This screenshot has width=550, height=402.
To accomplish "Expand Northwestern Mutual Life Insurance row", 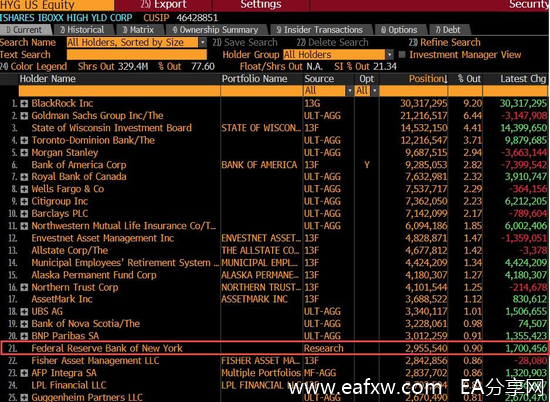I will [24, 226].
